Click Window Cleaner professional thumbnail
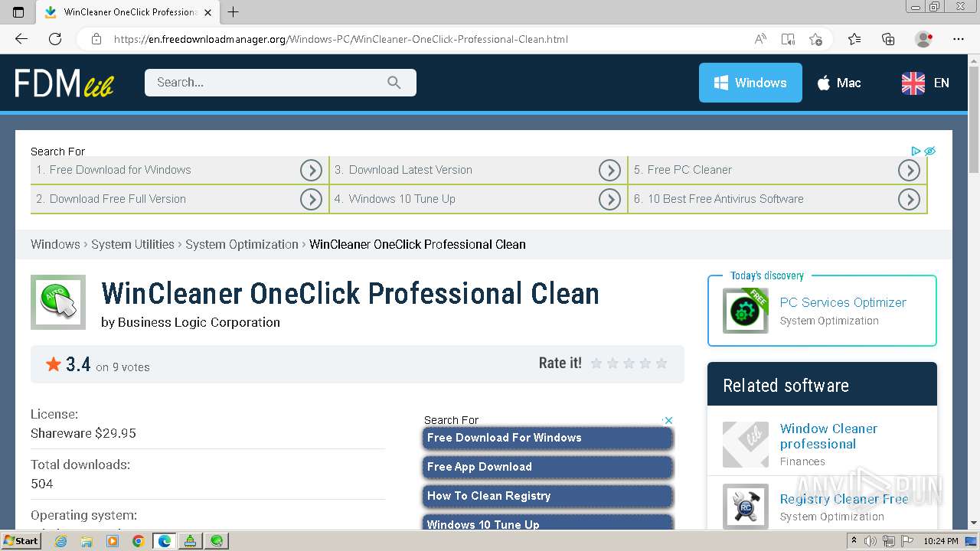The height and width of the screenshot is (551, 980). tap(745, 444)
